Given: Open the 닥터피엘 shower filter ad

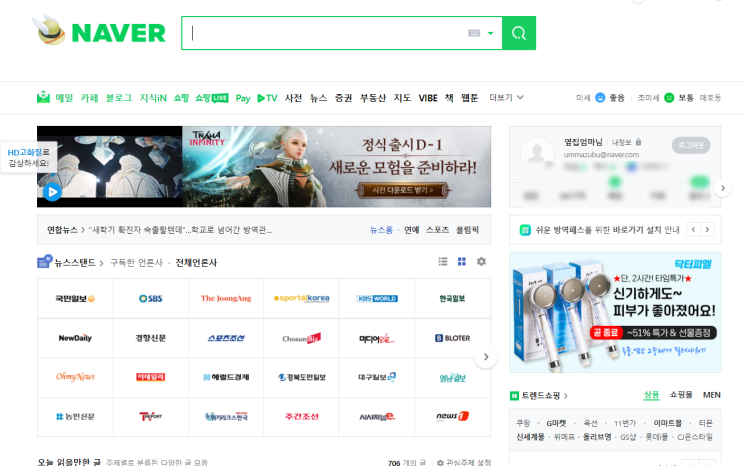Looking at the screenshot, I should point(615,312).
